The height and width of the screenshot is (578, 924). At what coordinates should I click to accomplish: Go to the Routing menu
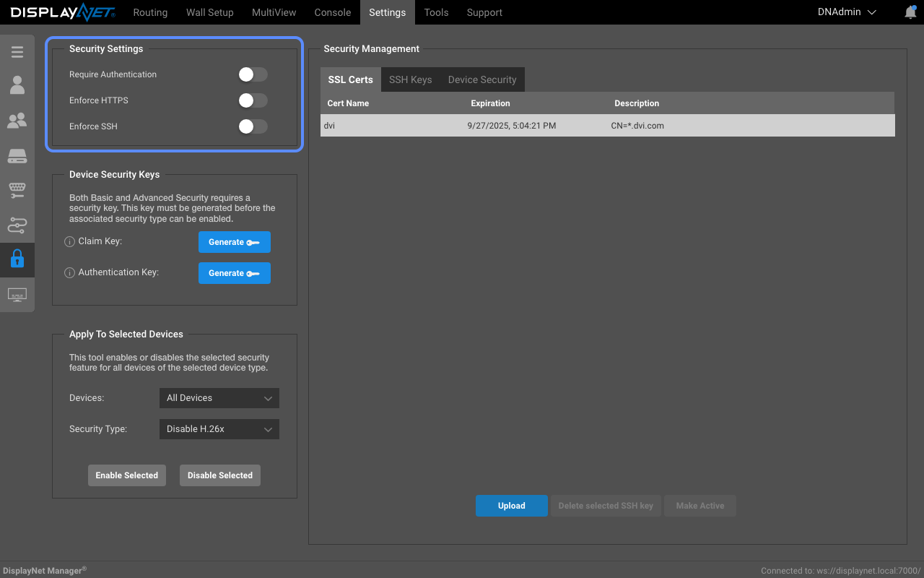(x=150, y=12)
